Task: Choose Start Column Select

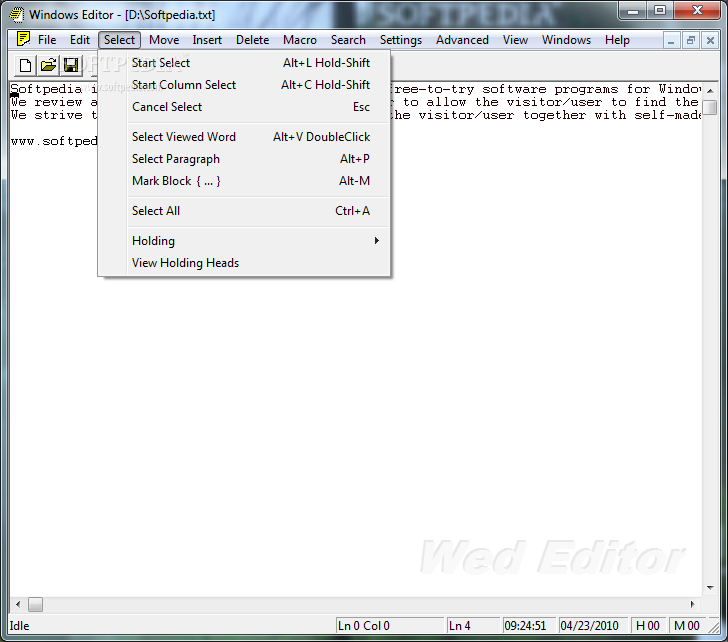Action: pos(244,85)
